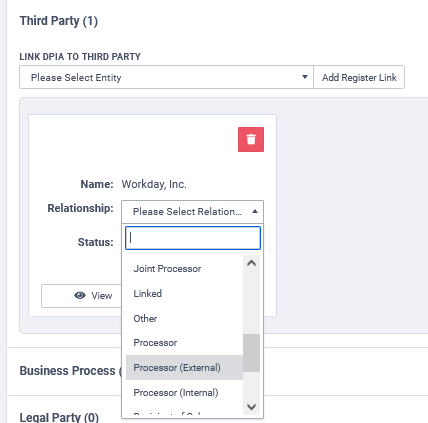Delete the Workday, Inc. third party link
428x423 pixels.
point(251,139)
